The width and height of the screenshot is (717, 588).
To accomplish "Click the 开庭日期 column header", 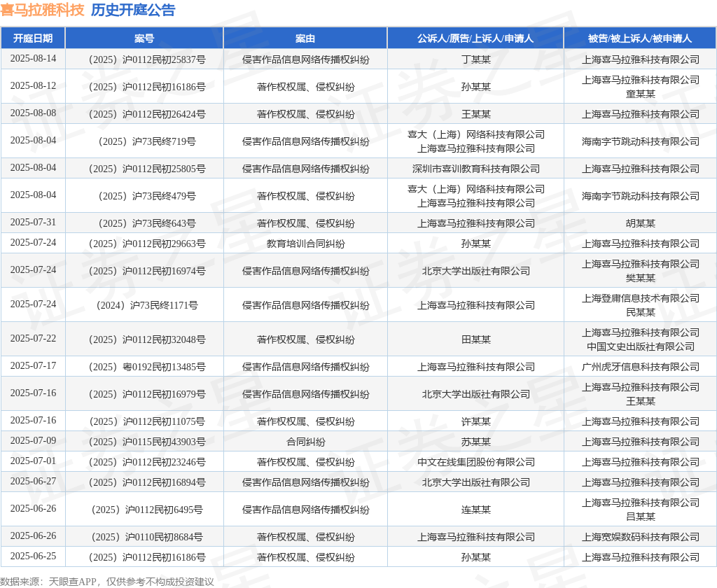I will click(x=33, y=38).
